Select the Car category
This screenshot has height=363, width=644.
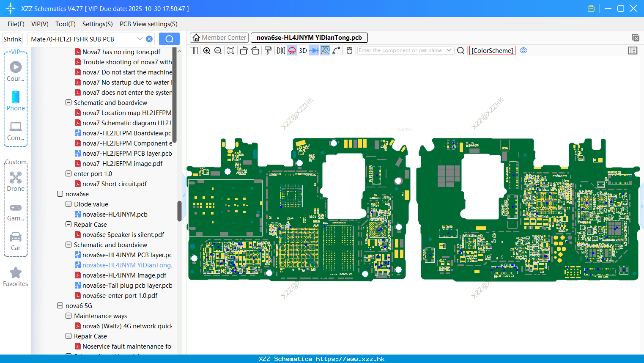coord(16,241)
